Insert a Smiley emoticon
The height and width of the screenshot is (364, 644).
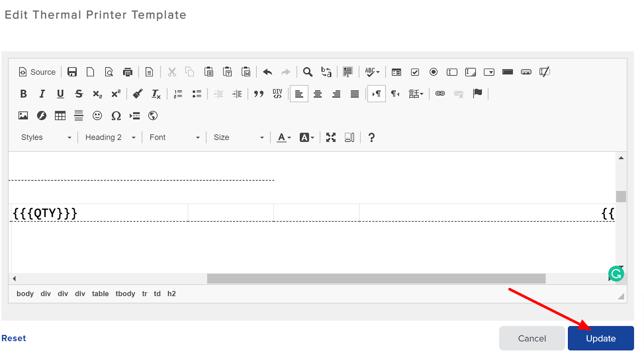pyautogui.click(x=97, y=116)
